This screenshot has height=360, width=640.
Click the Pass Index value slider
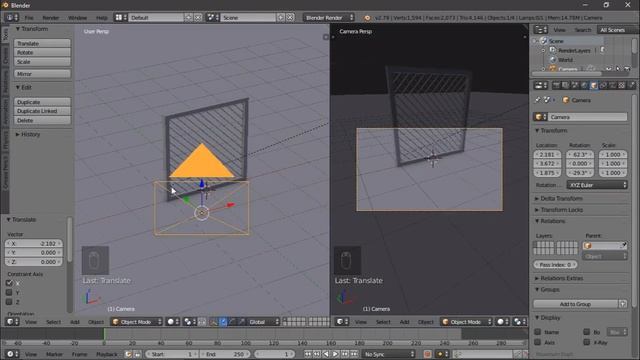[x=556, y=264]
